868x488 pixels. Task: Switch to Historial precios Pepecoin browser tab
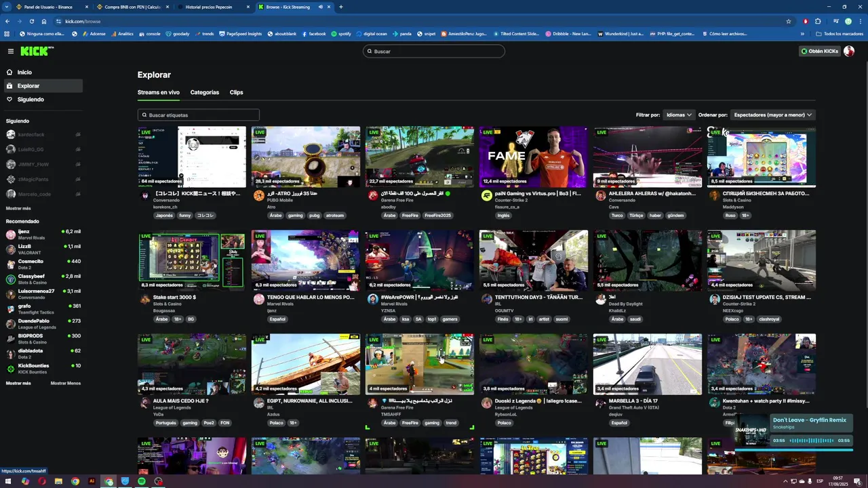[x=208, y=7]
